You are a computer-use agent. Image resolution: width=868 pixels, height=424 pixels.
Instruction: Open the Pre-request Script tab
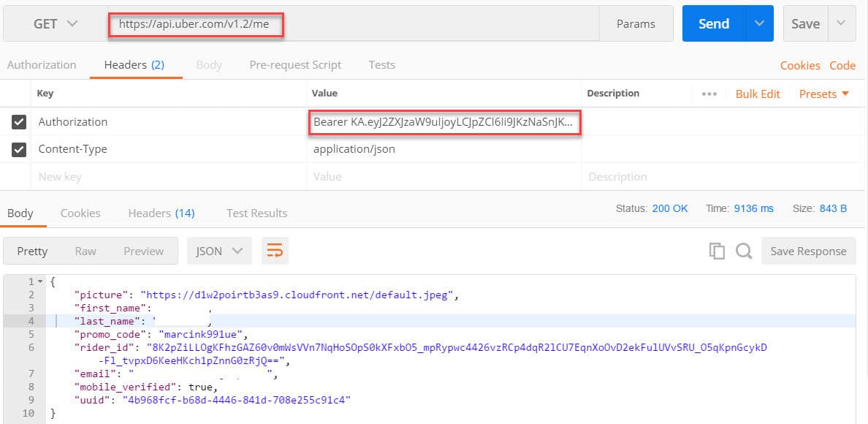tap(295, 64)
